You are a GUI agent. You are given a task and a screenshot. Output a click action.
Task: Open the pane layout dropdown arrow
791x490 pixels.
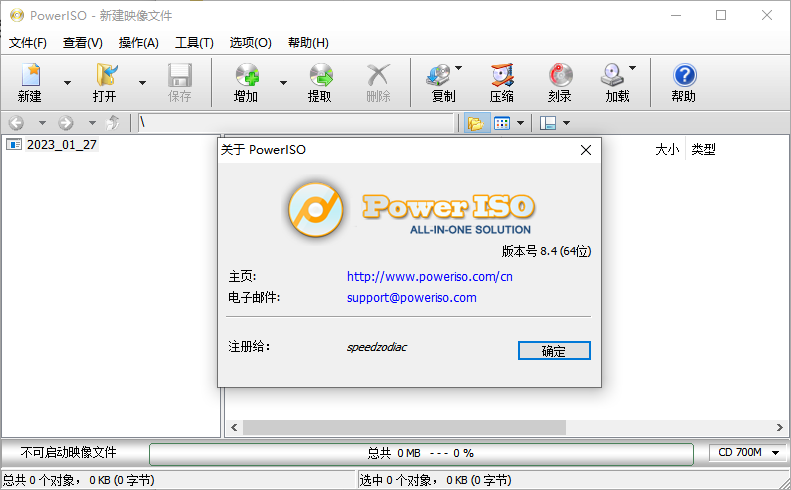567,123
